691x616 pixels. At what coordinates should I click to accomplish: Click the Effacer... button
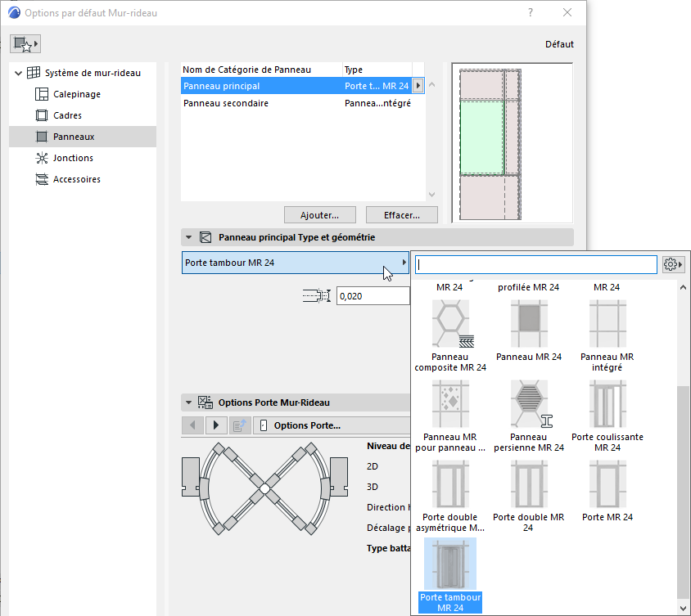(401, 215)
